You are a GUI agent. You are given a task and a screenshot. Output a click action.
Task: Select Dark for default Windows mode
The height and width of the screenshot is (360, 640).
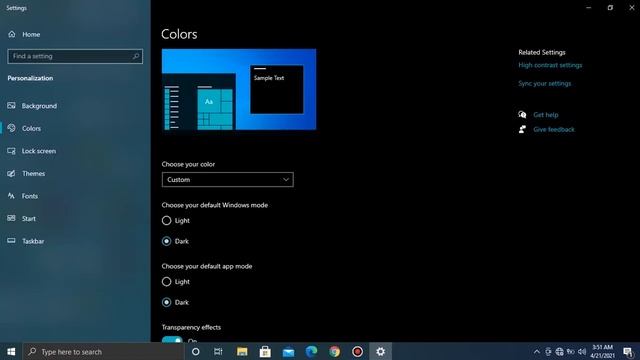pos(175,241)
